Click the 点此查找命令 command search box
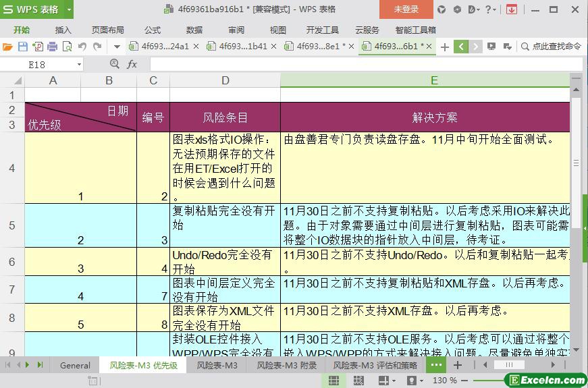 click(x=551, y=47)
